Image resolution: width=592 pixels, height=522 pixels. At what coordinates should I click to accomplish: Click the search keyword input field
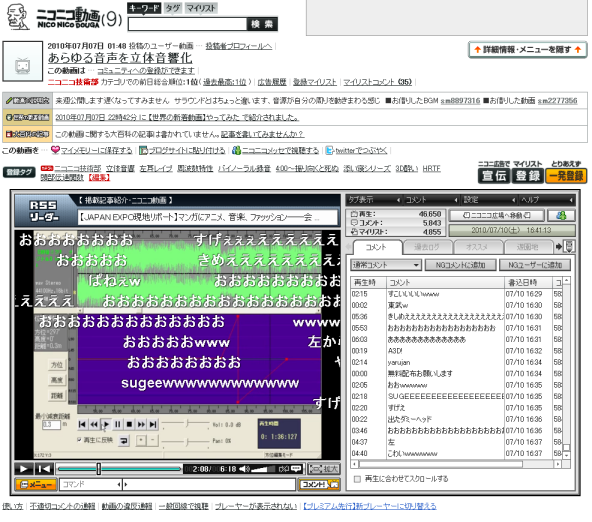tap(188, 24)
